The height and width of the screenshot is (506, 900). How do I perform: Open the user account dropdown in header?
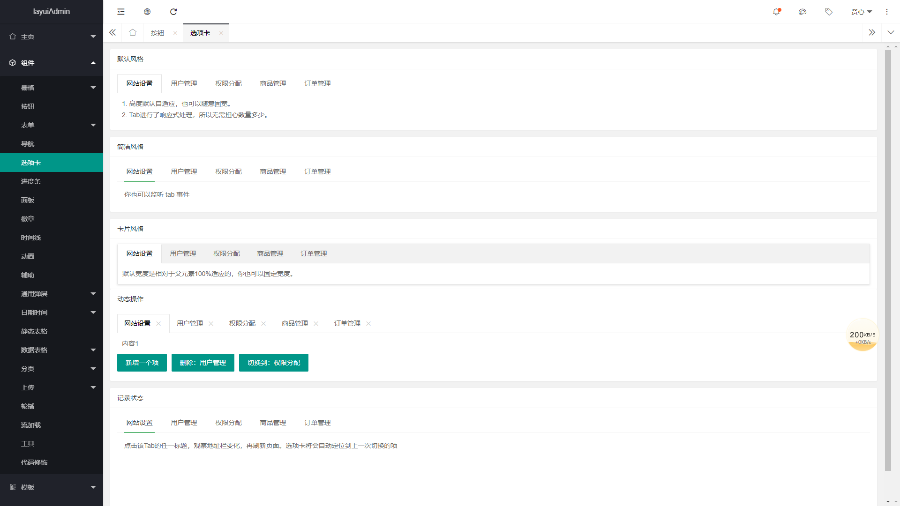[862, 11]
